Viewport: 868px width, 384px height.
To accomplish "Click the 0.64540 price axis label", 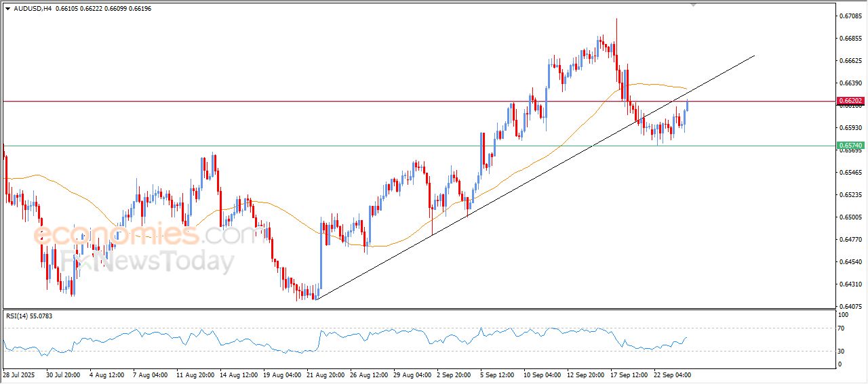I will coord(850,261).
